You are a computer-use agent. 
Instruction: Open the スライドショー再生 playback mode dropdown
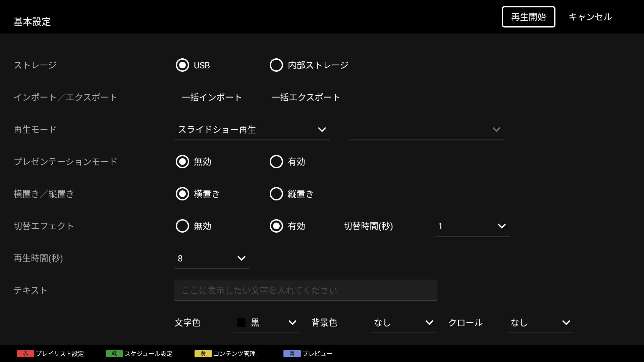(x=252, y=130)
